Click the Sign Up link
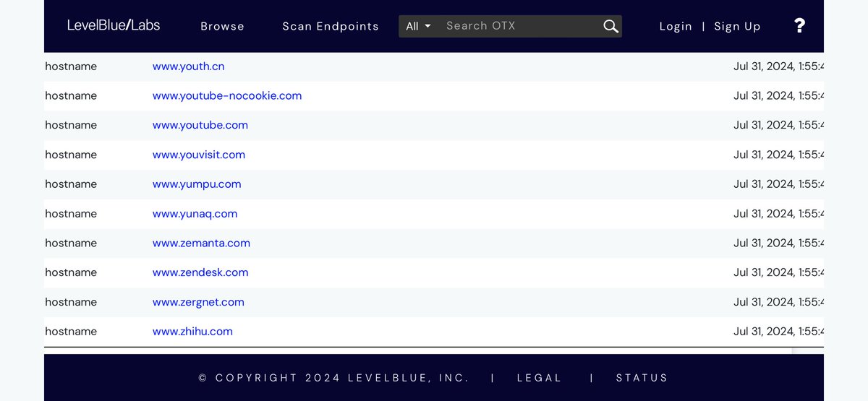This screenshot has height=401, width=868. click(x=737, y=27)
